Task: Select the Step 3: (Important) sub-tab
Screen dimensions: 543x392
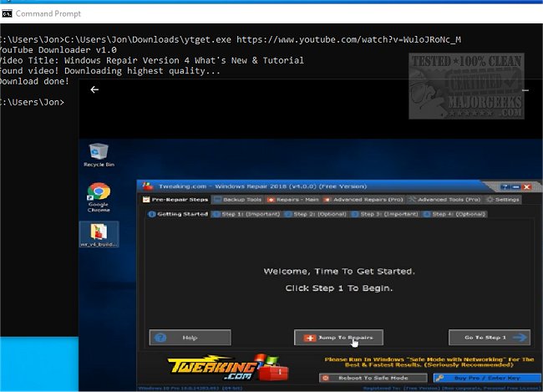Action: (385, 214)
